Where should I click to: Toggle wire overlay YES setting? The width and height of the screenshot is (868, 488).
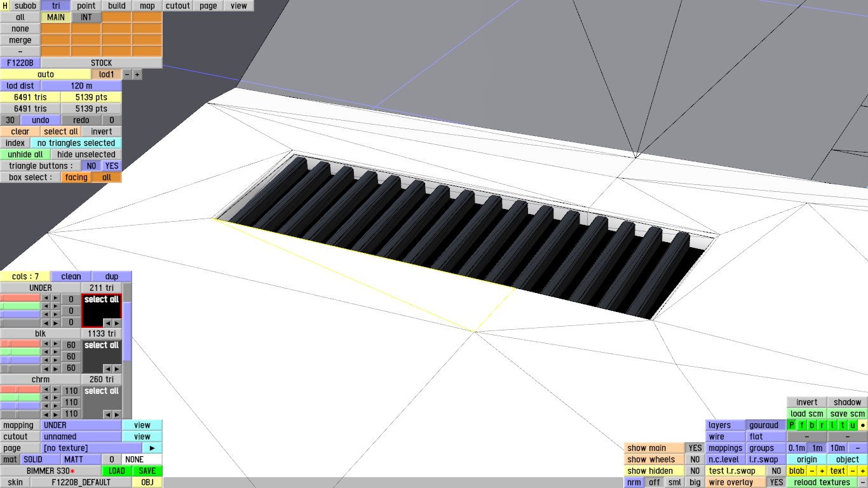tap(776, 482)
